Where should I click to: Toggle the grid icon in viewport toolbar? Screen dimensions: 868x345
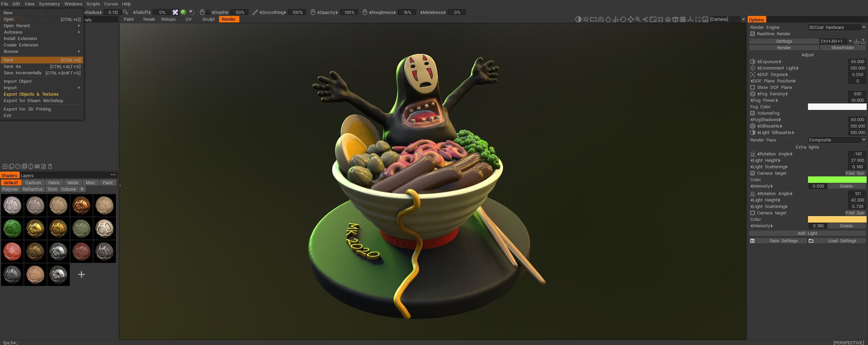click(x=683, y=19)
